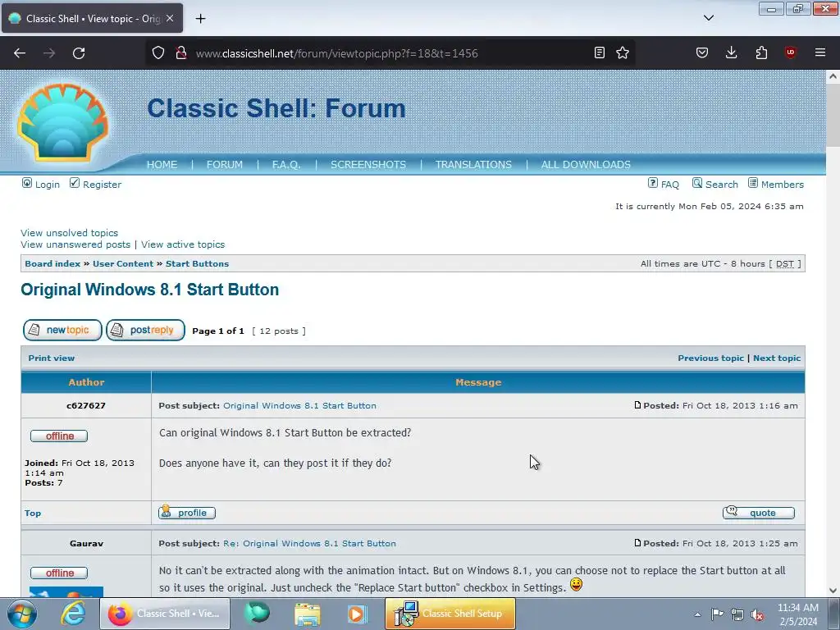Open the Firefox downloads panel
This screenshot has width=840, height=630.
click(x=731, y=52)
